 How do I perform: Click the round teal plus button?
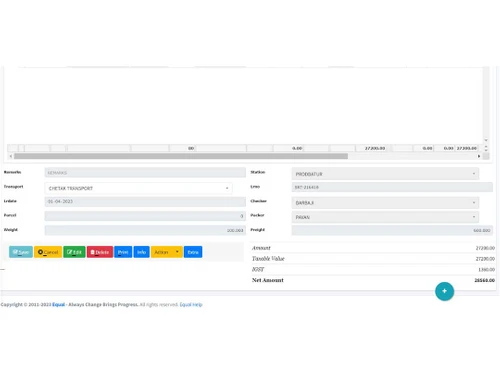pos(444,291)
